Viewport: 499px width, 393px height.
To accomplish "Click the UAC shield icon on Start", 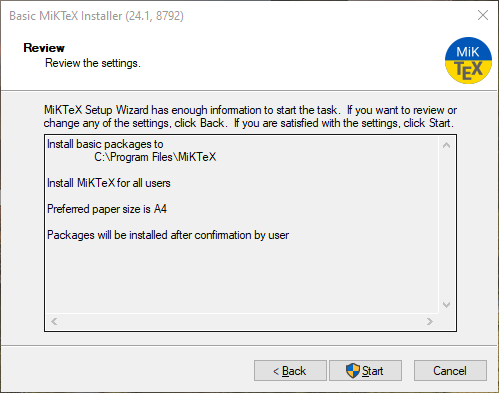I will (352, 371).
